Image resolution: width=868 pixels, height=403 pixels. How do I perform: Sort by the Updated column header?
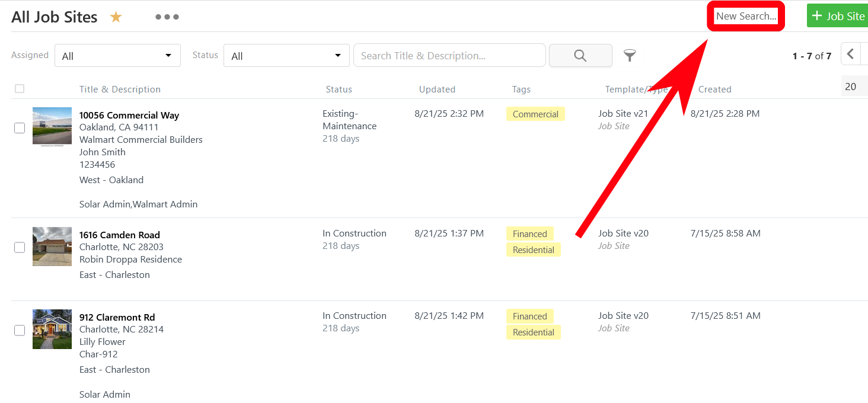coord(437,89)
